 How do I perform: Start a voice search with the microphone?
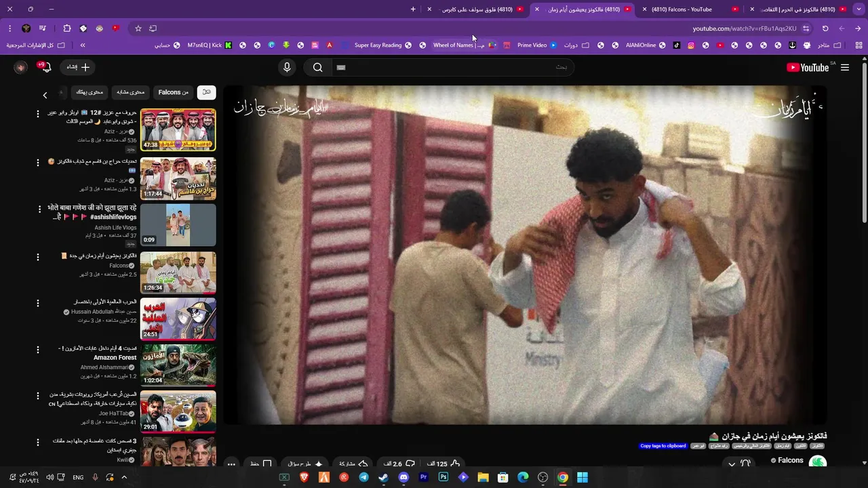(287, 67)
